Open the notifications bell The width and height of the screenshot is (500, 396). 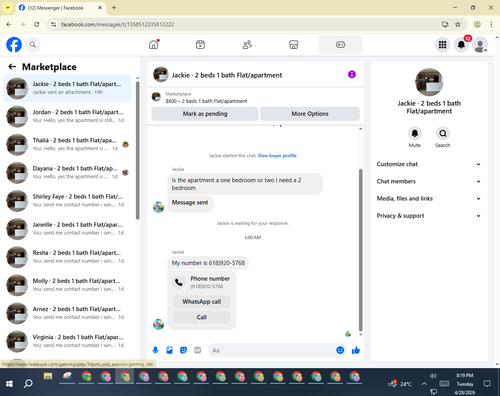tap(461, 44)
